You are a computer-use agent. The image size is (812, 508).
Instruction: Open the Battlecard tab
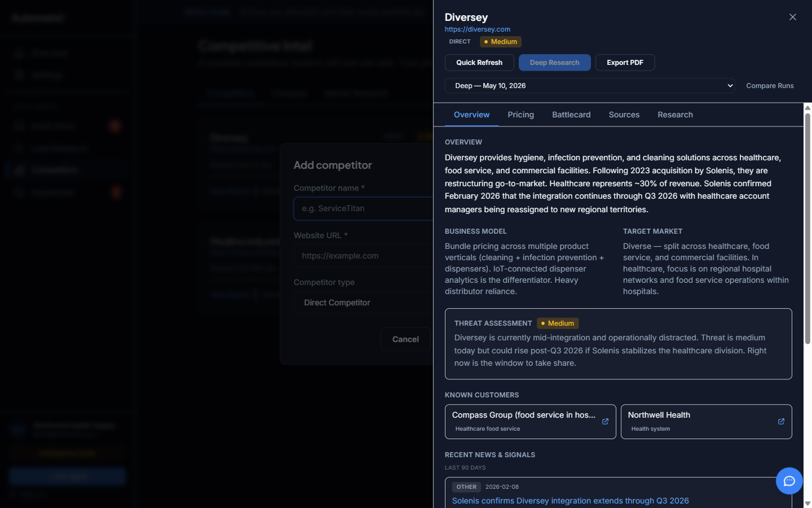click(571, 115)
